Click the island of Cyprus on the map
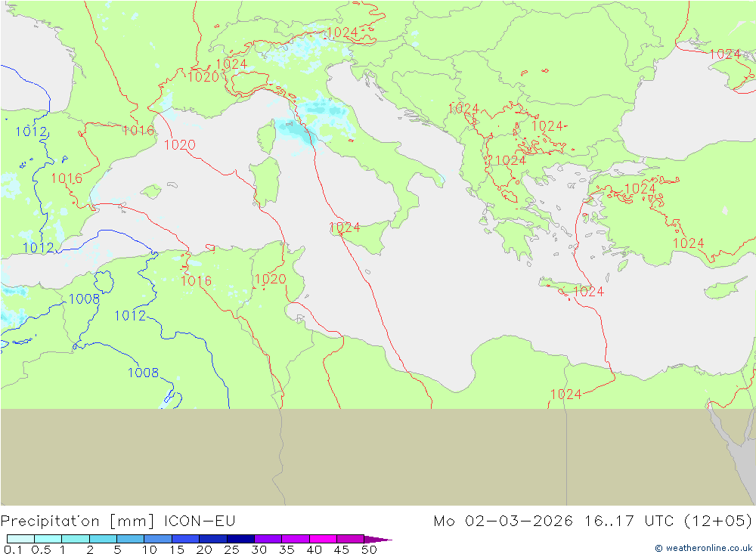This screenshot has width=756, height=554. (725, 288)
